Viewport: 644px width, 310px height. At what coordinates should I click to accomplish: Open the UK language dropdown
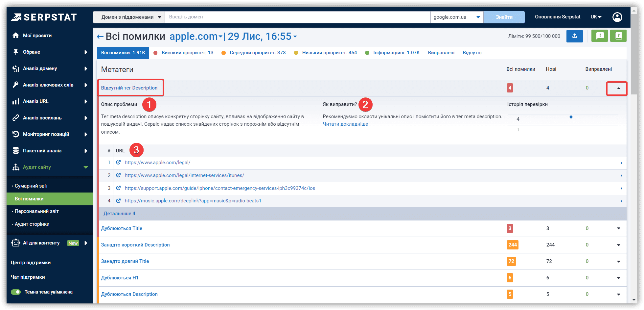(x=596, y=17)
